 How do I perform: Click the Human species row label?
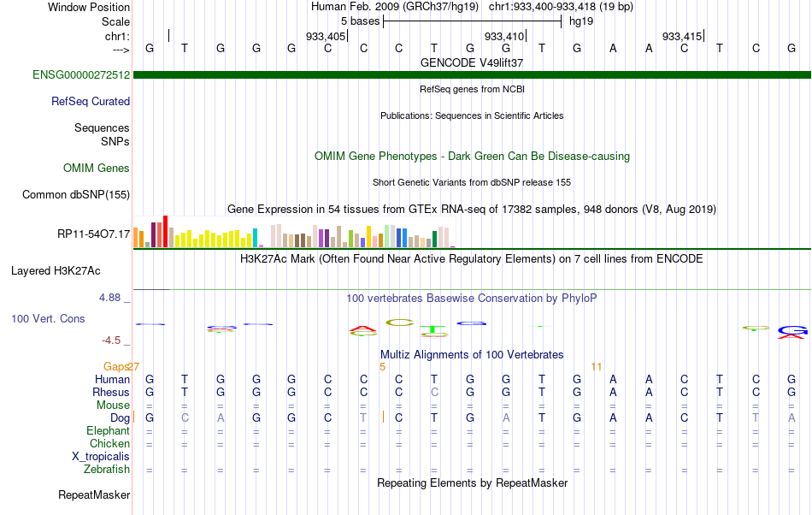pos(112,379)
